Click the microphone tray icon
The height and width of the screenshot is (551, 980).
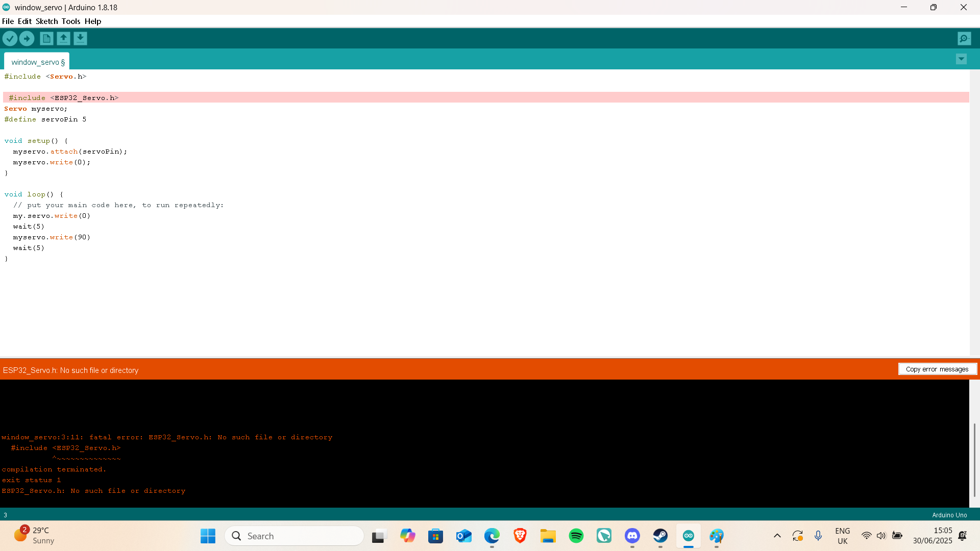click(818, 536)
